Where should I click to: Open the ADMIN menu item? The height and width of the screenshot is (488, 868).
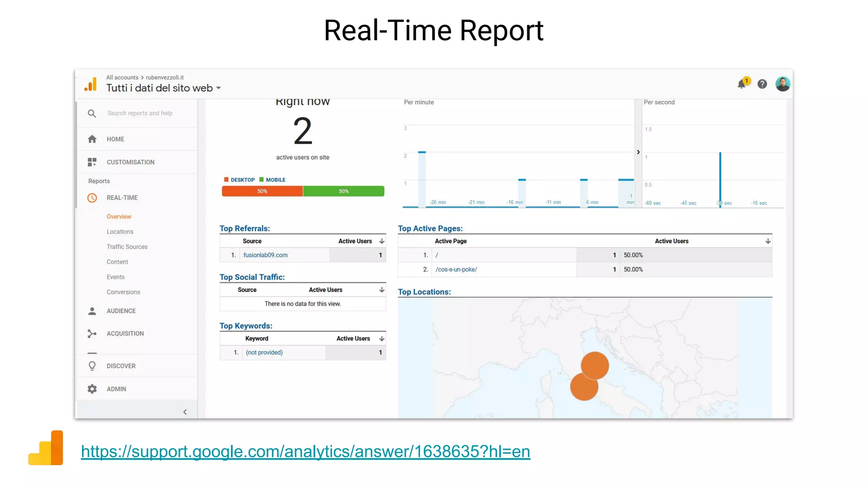pos(117,389)
